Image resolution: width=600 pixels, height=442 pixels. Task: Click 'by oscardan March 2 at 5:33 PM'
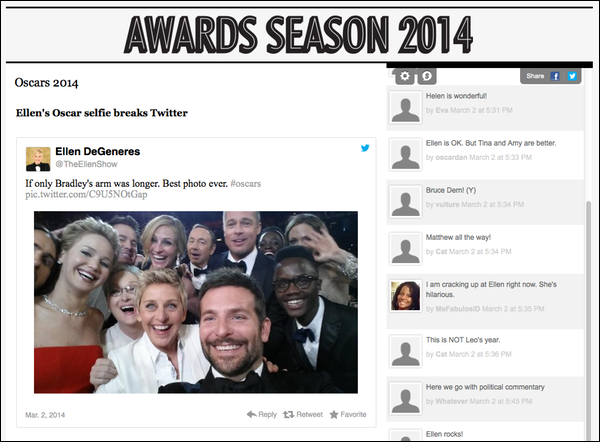pyautogui.click(x=479, y=157)
